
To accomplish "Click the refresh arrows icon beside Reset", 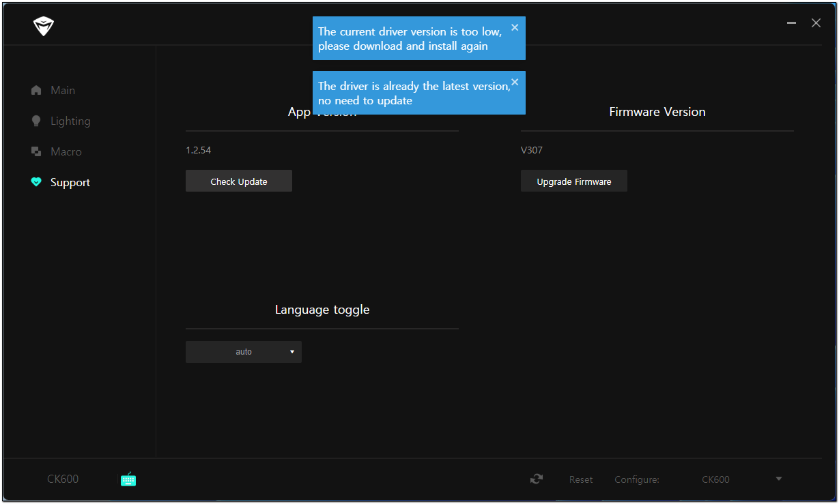I will 537,479.
